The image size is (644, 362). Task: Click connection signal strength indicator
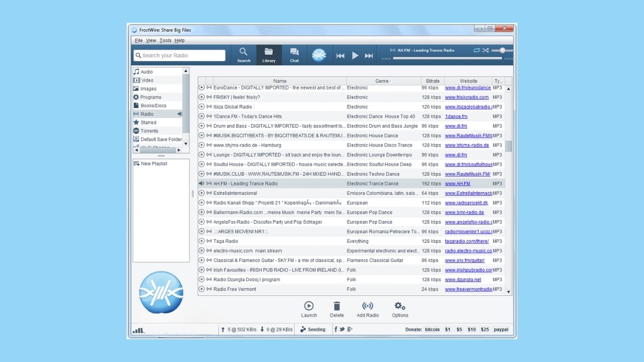point(138,330)
